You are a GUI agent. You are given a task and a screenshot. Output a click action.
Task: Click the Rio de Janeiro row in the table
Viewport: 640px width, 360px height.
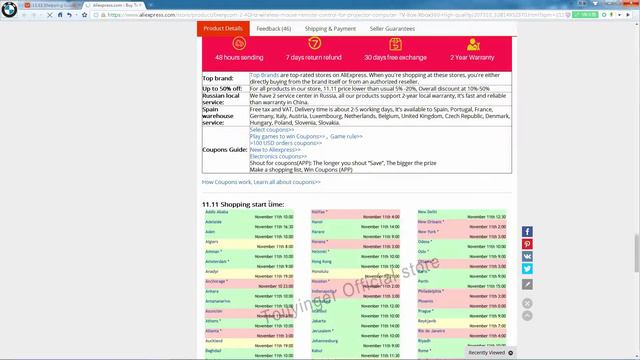point(462,333)
